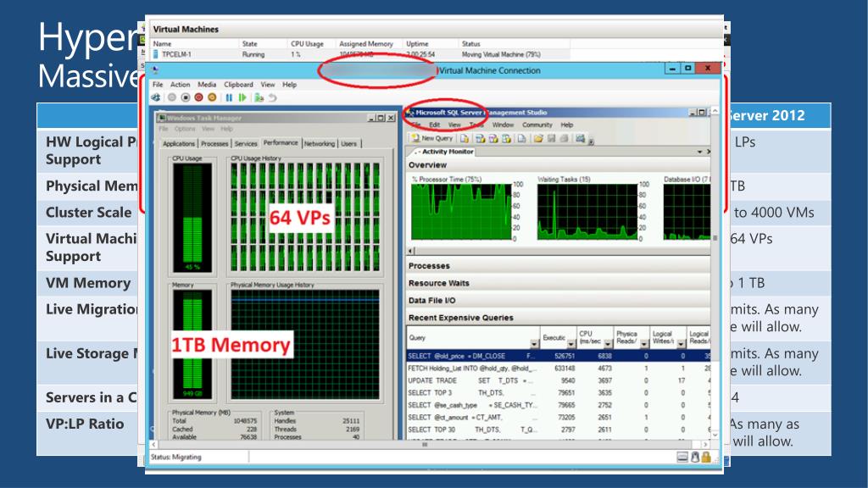868x488 pixels.
Task: Open the CPU (ms/sec) column filter dropdown
Action: tap(608, 344)
